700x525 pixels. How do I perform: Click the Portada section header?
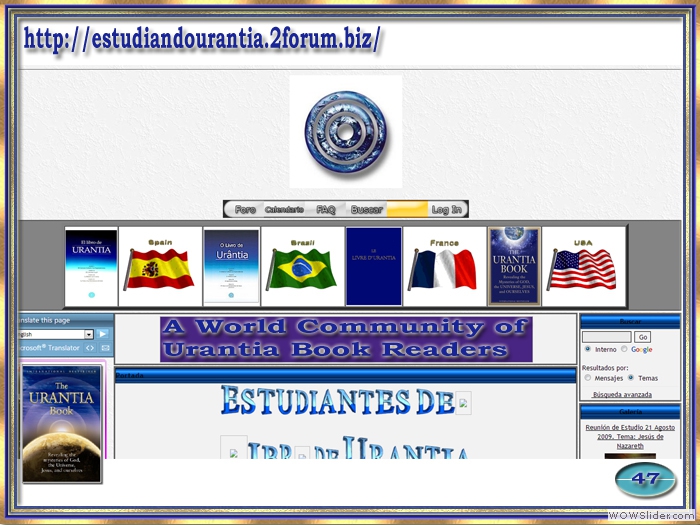pos(346,375)
